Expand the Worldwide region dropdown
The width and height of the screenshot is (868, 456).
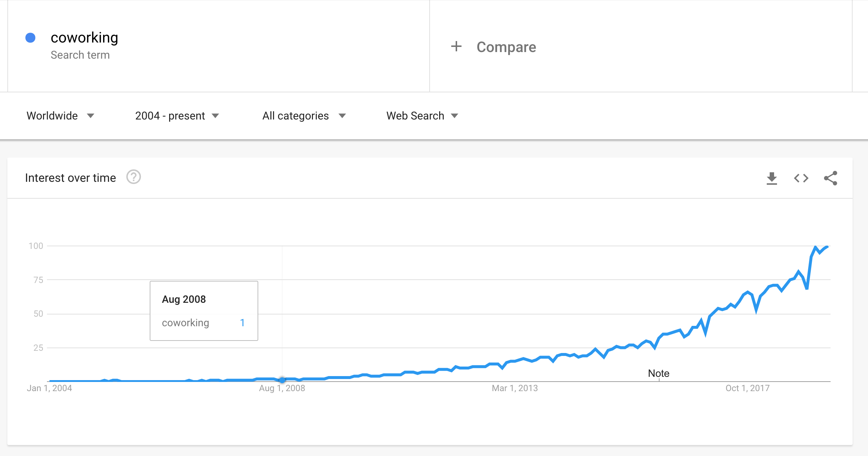[61, 116]
